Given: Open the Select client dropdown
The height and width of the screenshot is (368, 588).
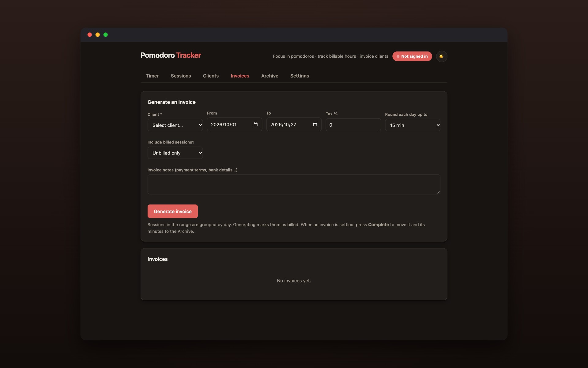Looking at the screenshot, I should tap(175, 125).
